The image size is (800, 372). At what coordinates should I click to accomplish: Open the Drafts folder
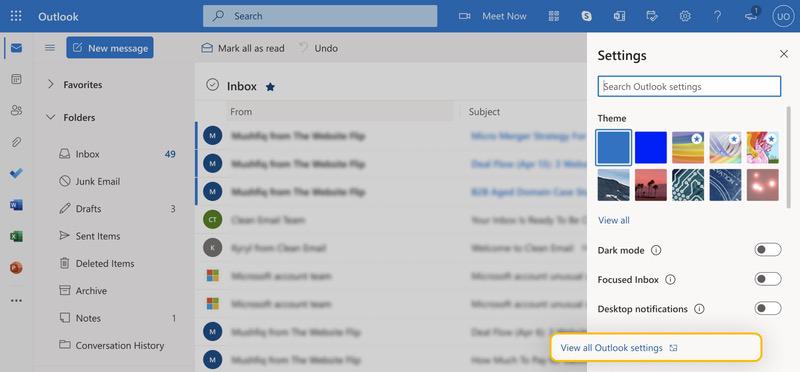[117, 209]
